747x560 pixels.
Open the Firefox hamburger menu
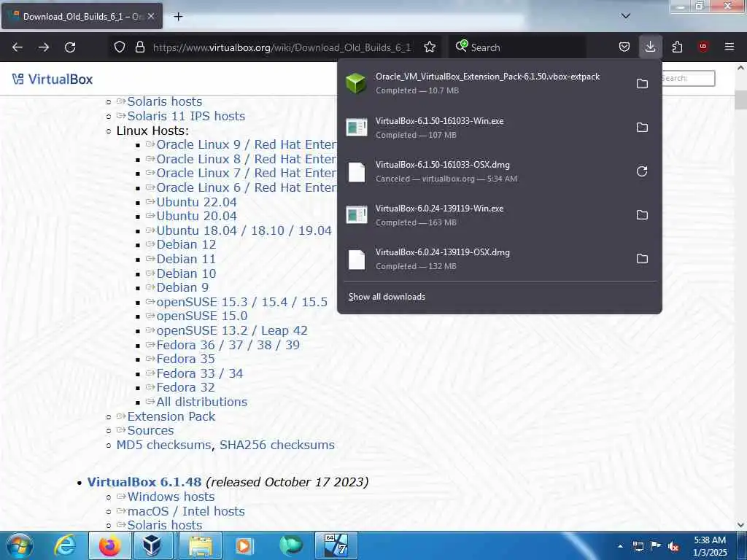(x=729, y=47)
